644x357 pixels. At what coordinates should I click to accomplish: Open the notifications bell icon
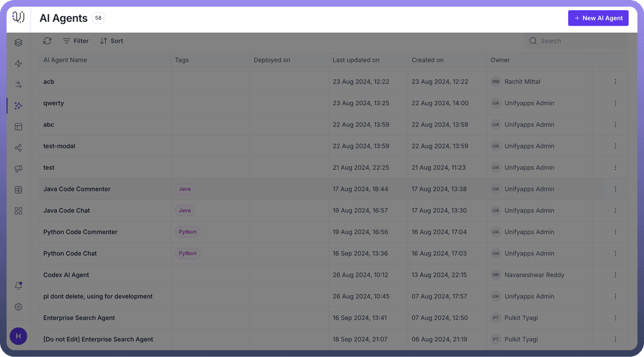point(18,285)
